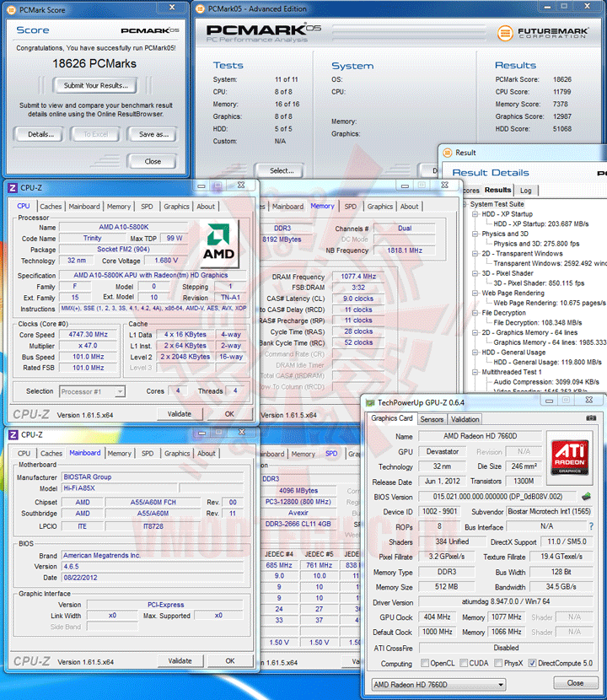
Task: Collapse the HDD - XP Startup node
Action: (x=475, y=214)
